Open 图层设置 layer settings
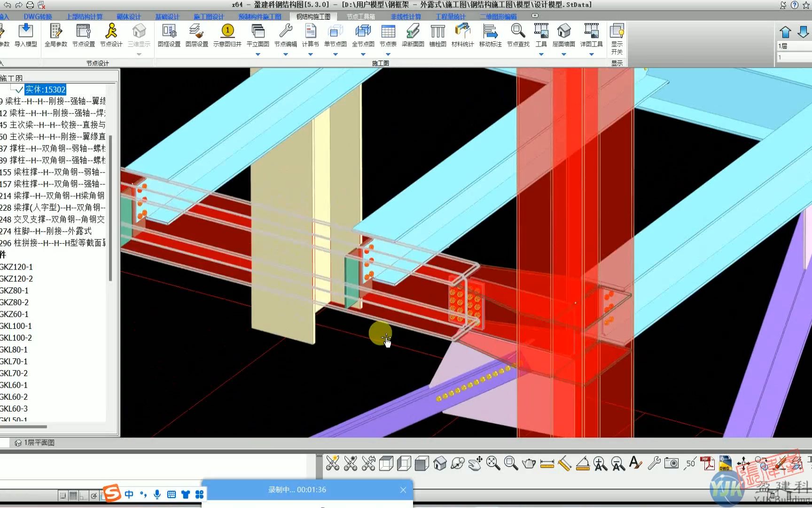Screen dimensions: 812x508 tap(197, 35)
